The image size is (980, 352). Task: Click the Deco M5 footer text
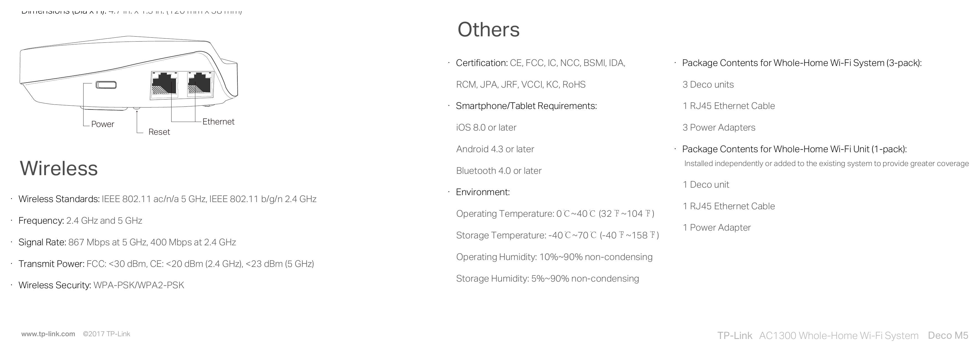(948, 335)
